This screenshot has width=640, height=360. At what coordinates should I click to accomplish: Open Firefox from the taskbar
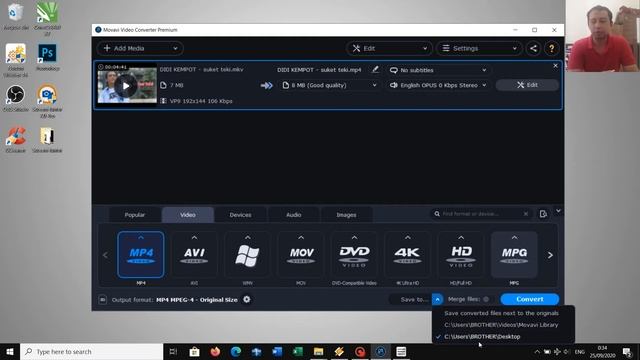click(x=215, y=351)
